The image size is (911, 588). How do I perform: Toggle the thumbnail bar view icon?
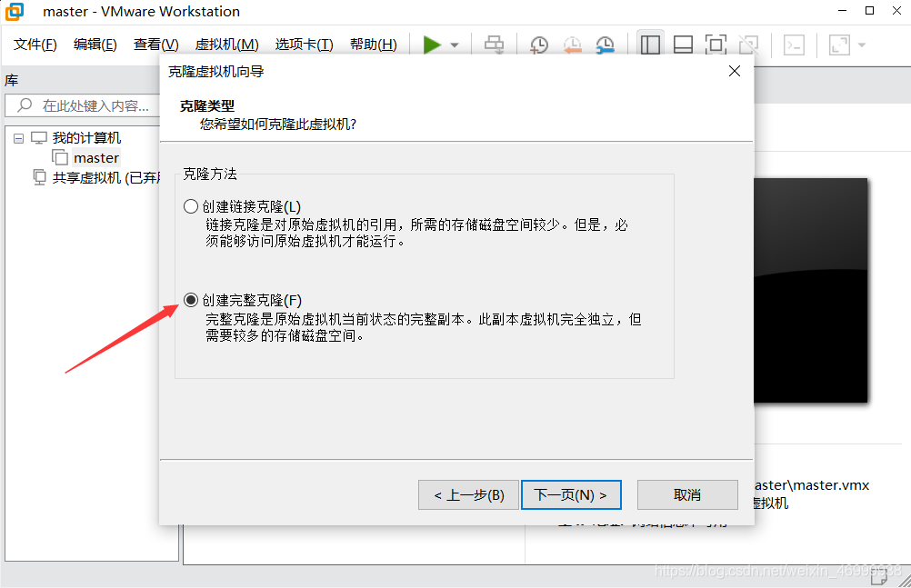coord(683,45)
